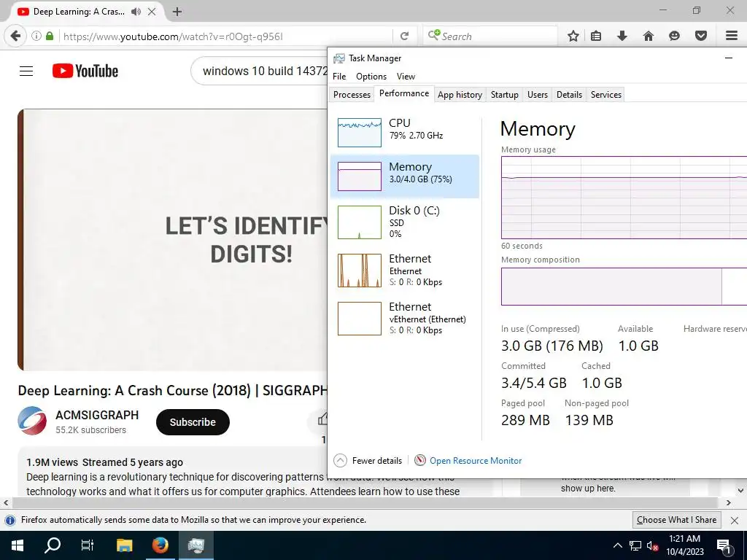The image size is (747, 560).
Task: Select the Memory performance entry
Action: tap(404, 176)
